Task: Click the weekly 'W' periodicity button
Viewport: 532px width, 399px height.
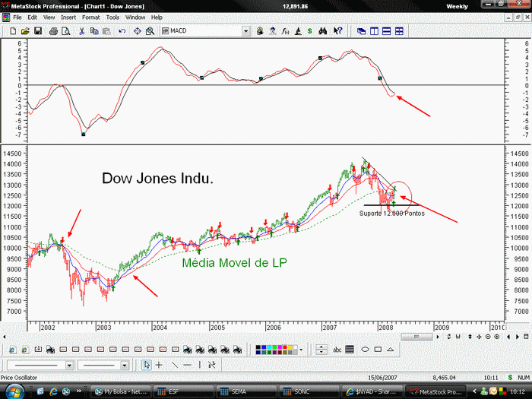Action: click(458, 337)
